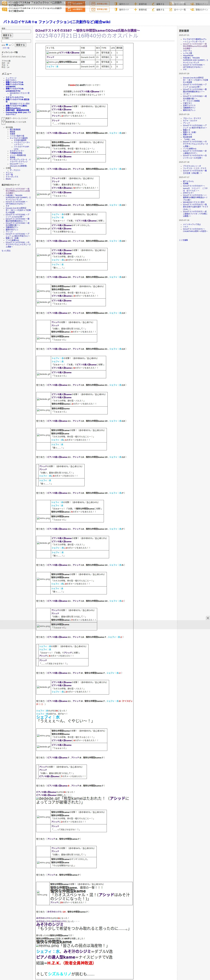The image size is (210, 980).
Task: Click the メニュー sidebar heading
Action: point(7,74)
